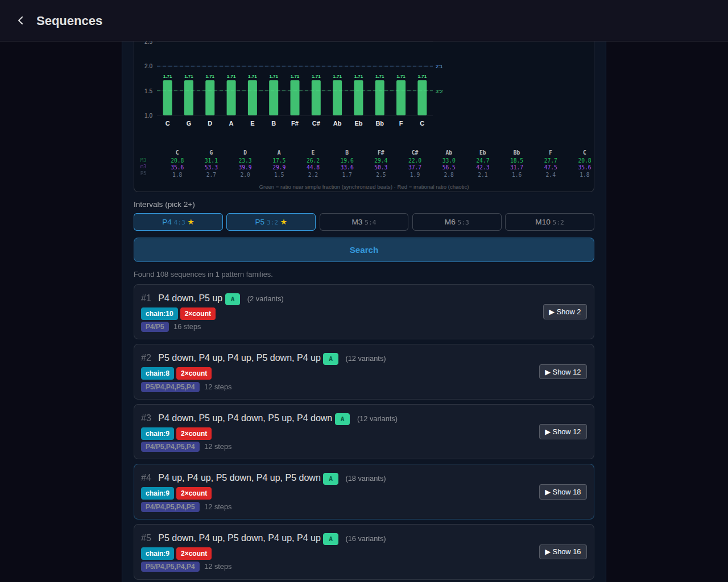This screenshot has width=728, height=582.
Task: Click the back arrow in the header
Action: click(x=20, y=20)
